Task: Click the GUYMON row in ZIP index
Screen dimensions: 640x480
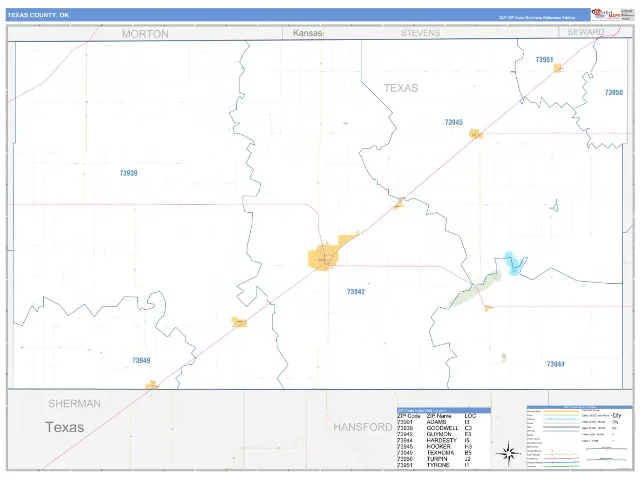Action: click(444, 434)
